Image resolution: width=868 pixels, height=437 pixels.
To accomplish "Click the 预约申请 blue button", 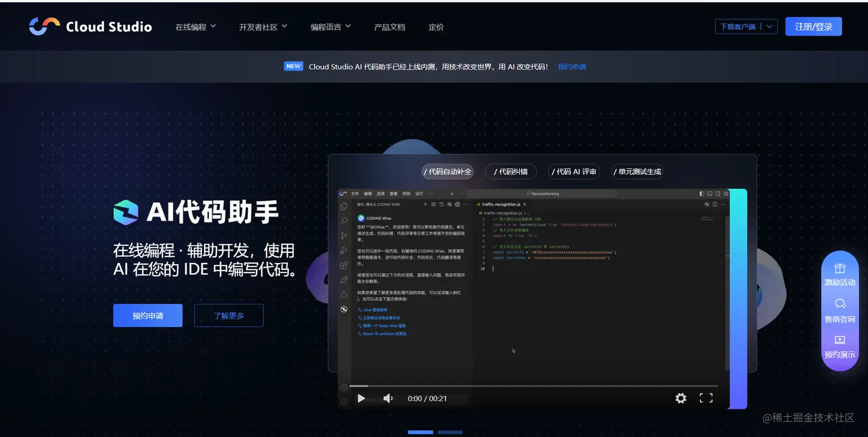I will click(x=148, y=315).
